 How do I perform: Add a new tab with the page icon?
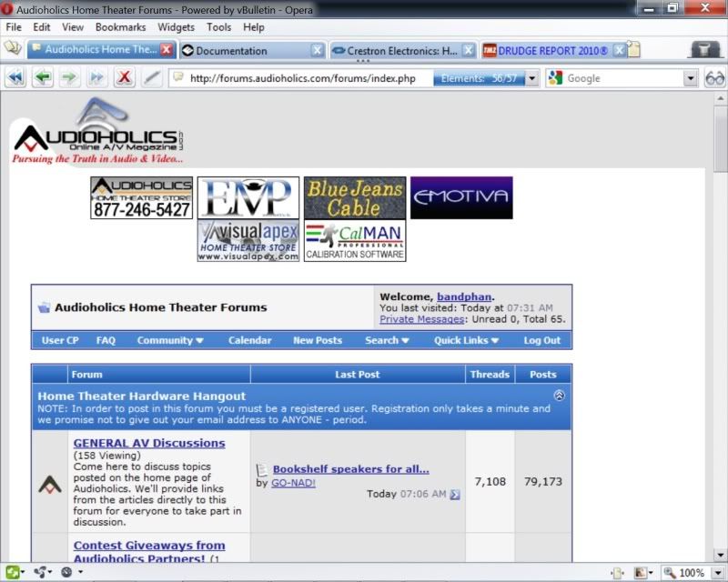pos(633,49)
